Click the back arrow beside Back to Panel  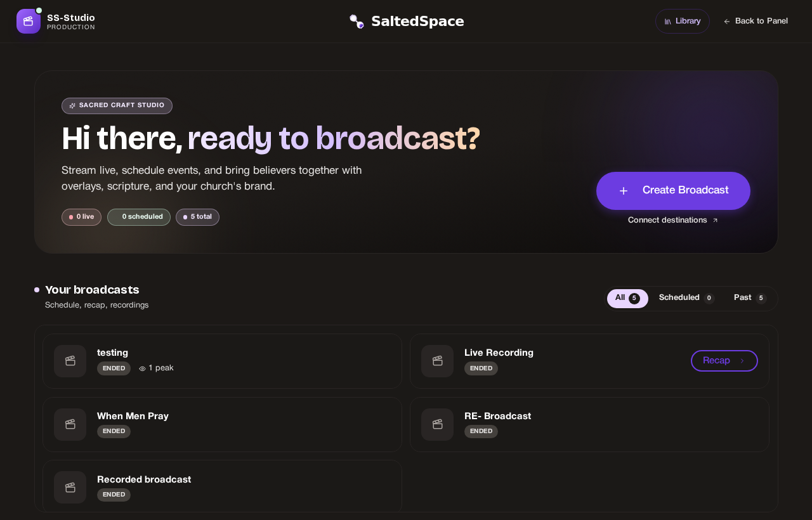click(727, 22)
